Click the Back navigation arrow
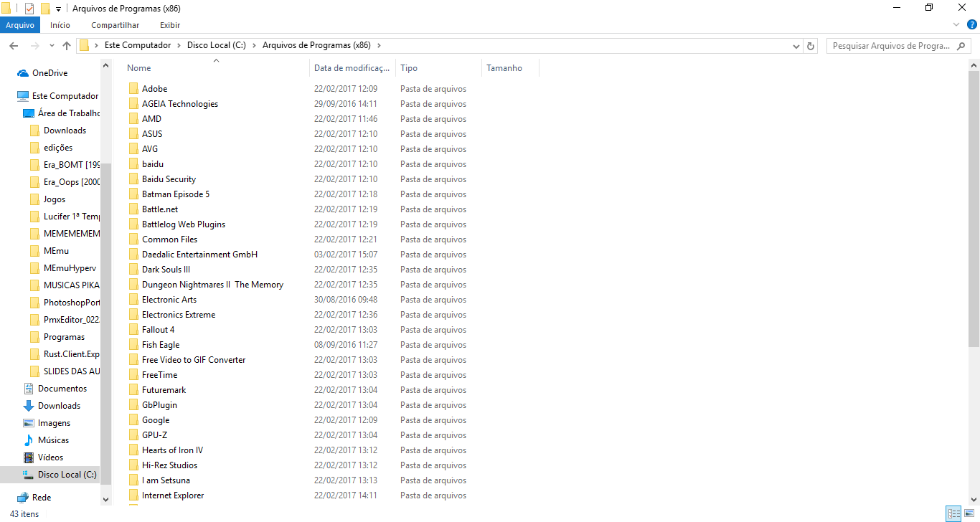980x522 pixels. coord(14,46)
